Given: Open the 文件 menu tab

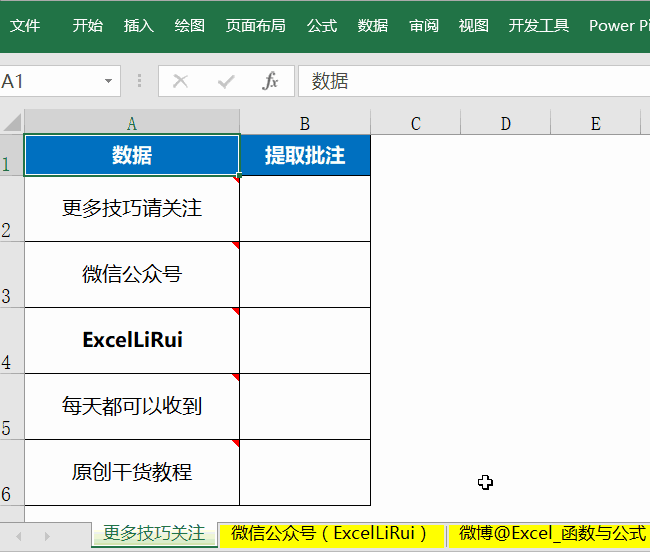Looking at the screenshot, I should pyautogui.click(x=25, y=26).
